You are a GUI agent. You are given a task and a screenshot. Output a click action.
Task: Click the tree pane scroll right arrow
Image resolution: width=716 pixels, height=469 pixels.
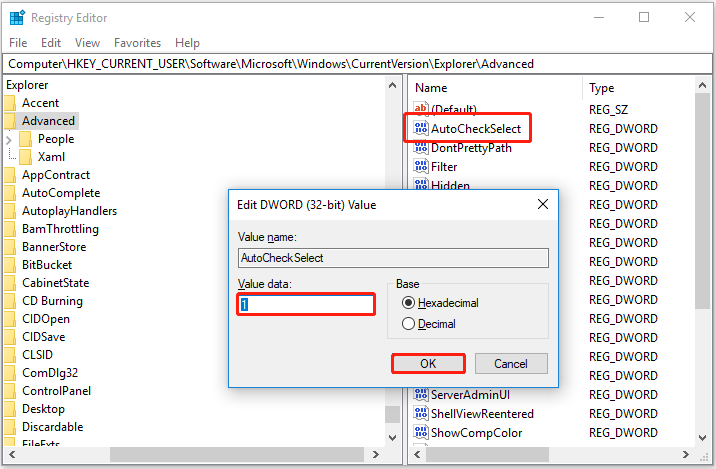tap(376, 454)
